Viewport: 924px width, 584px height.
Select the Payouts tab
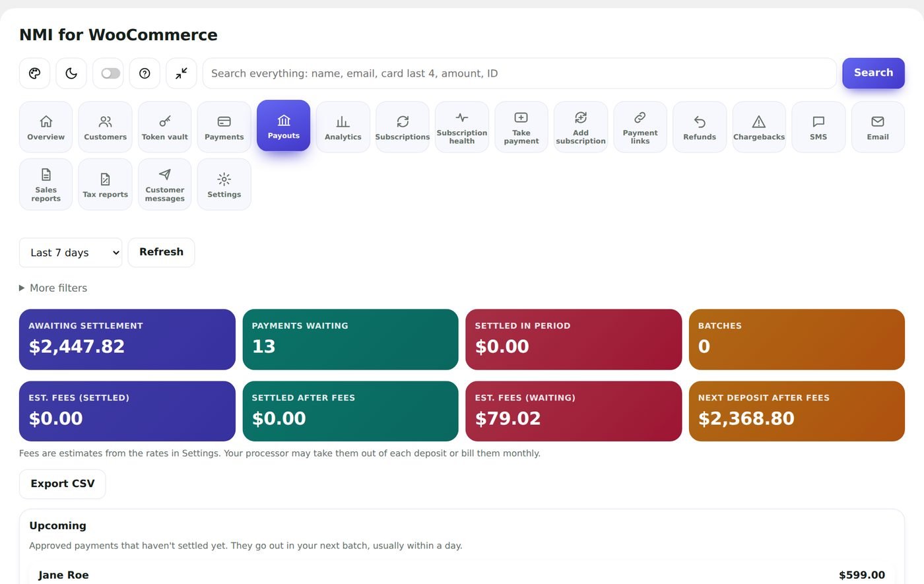284,125
